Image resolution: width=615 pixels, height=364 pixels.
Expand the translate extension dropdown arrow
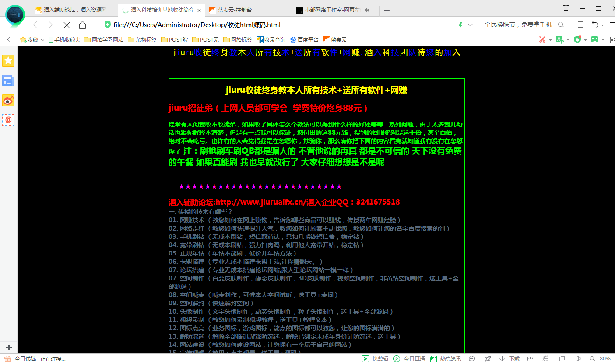click(x=568, y=40)
